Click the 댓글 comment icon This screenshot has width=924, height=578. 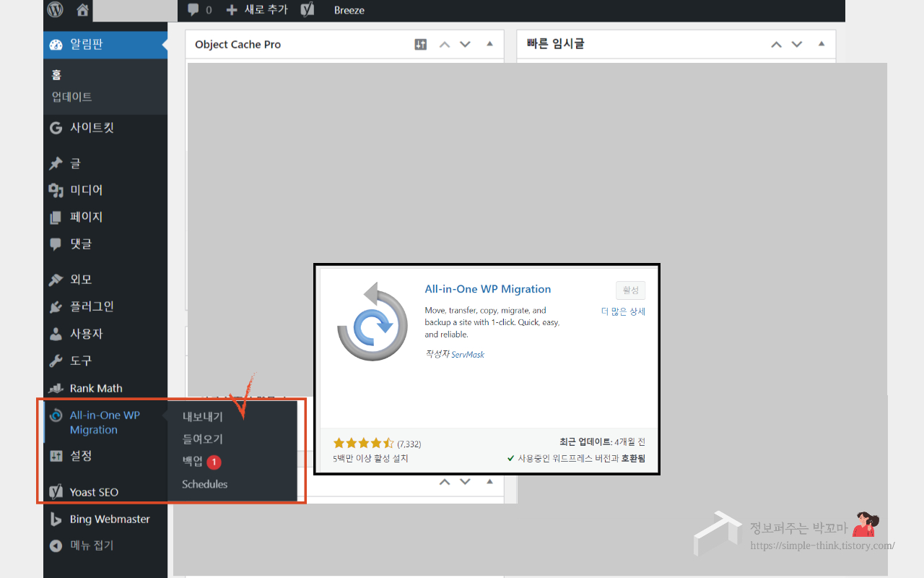tap(56, 244)
